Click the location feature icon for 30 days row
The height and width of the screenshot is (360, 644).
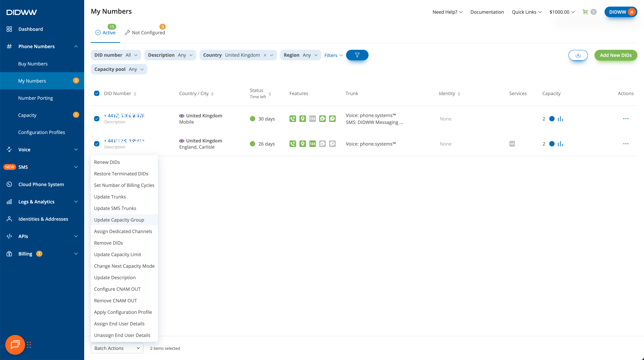click(303, 119)
